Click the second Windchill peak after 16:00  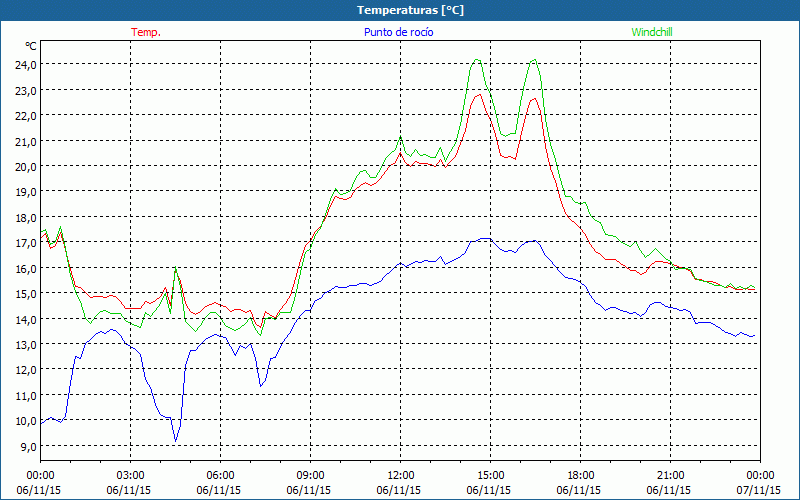click(x=534, y=60)
